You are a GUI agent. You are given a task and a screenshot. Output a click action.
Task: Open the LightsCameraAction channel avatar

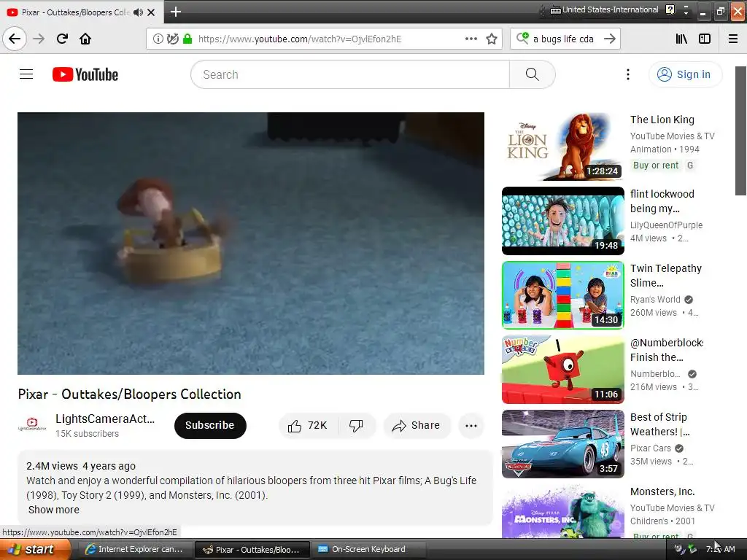click(x=32, y=425)
